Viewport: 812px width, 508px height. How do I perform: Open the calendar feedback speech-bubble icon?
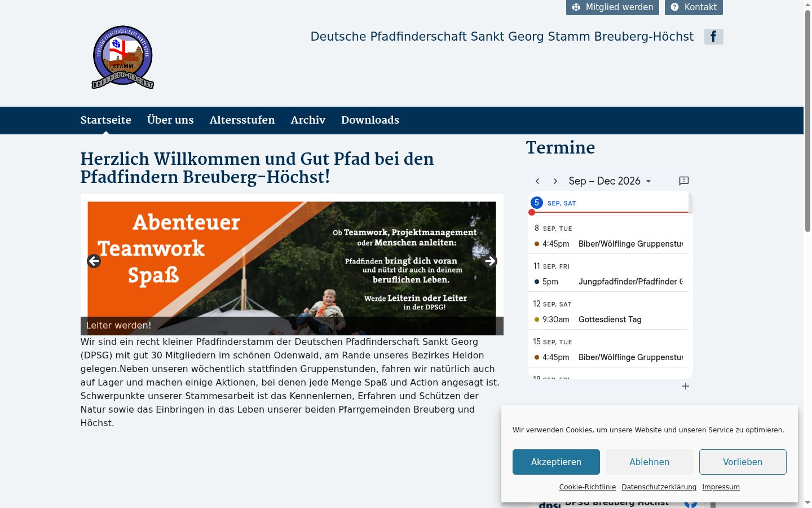coord(684,181)
